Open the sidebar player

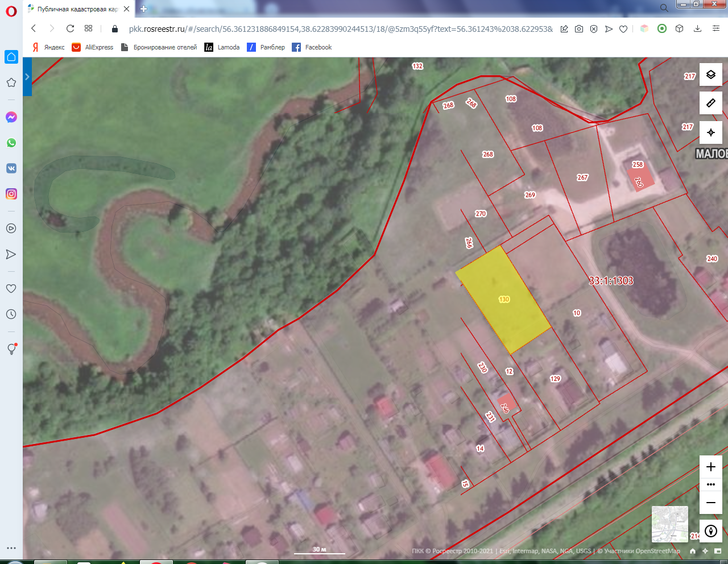point(11,228)
